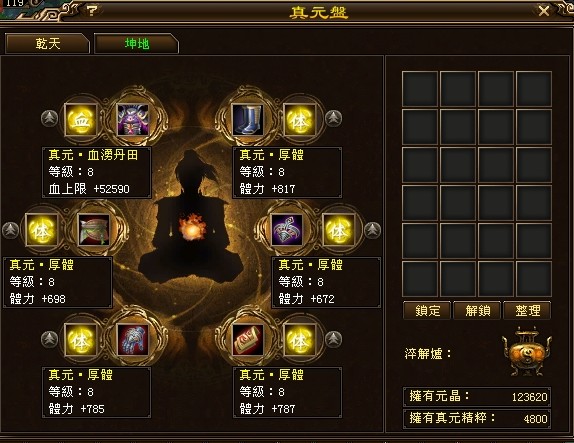
Task: Click the silver gauntlet equipment icon
Action: point(133,340)
